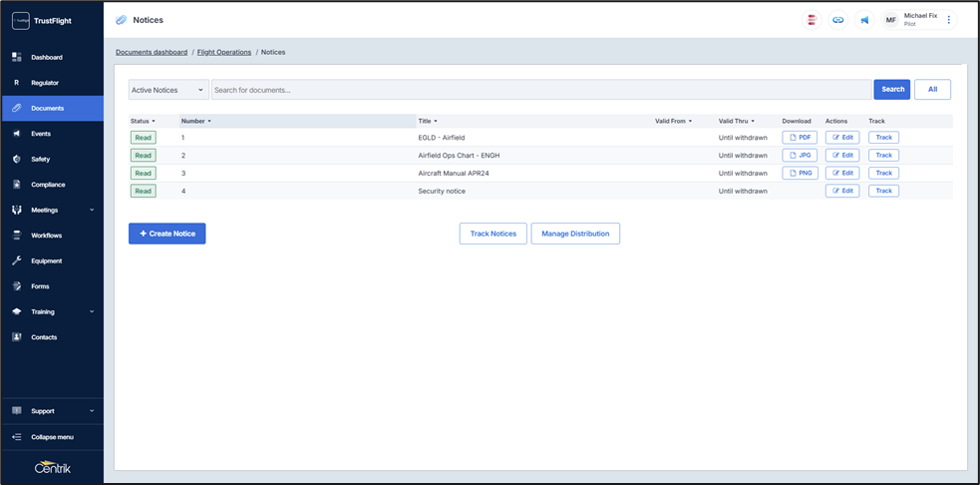This screenshot has height=485, width=980.
Task: Click the Search for documents input field
Action: (x=540, y=90)
